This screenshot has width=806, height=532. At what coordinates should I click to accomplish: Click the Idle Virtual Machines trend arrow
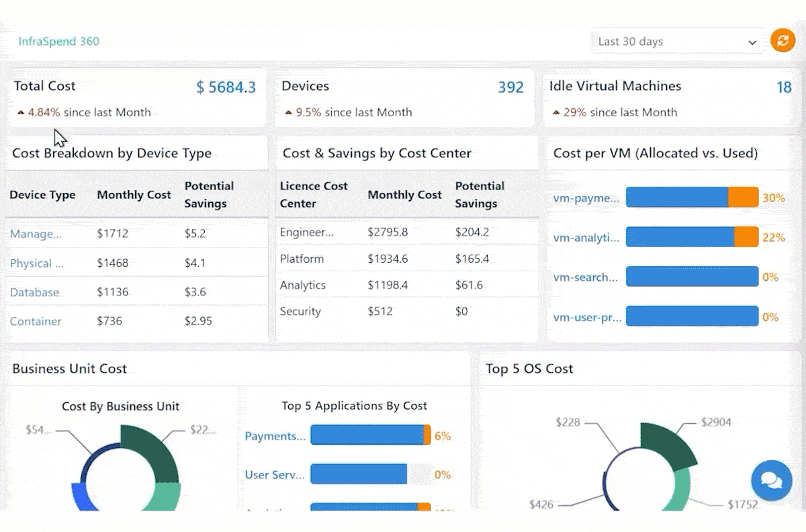pos(556,113)
